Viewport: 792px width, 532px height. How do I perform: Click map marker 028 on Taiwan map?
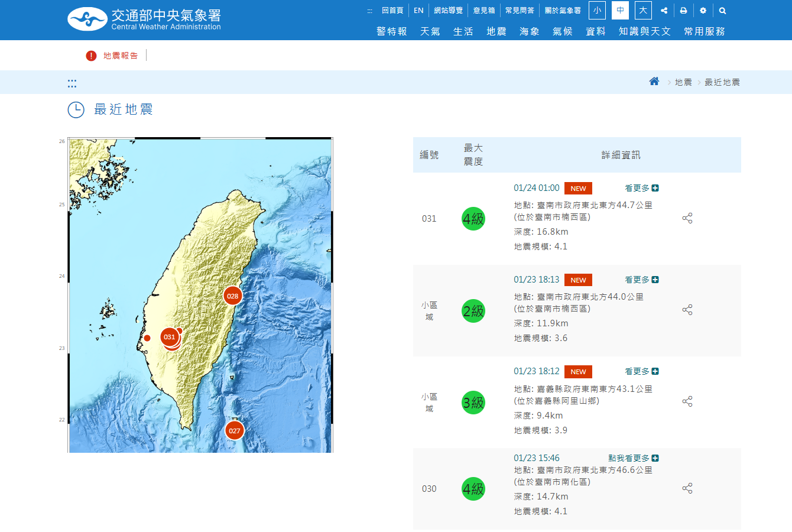[233, 296]
